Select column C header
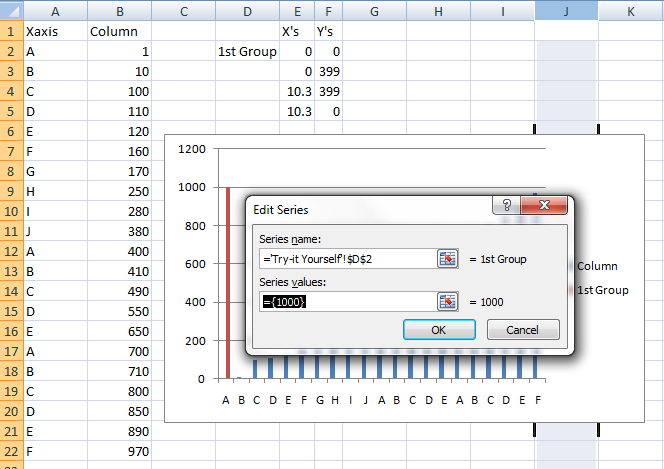Image resolution: width=664 pixels, height=469 pixels. (x=183, y=11)
